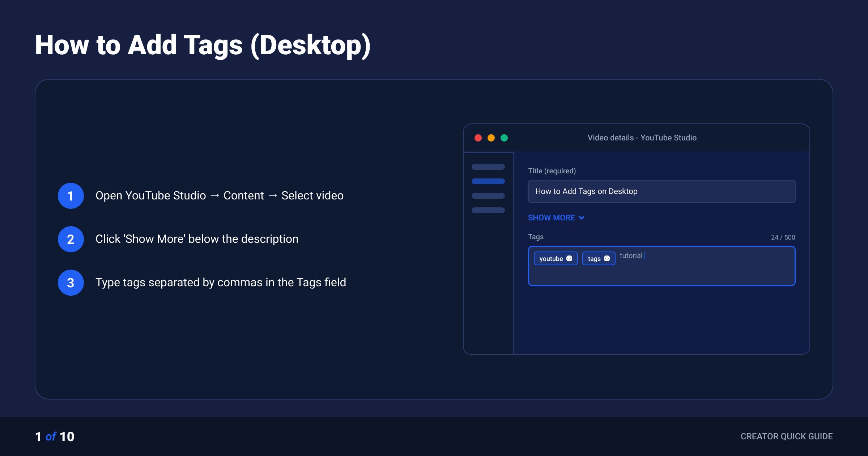Click the green maximize window dot
This screenshot has height=456, width=868.
coord(504,138)
